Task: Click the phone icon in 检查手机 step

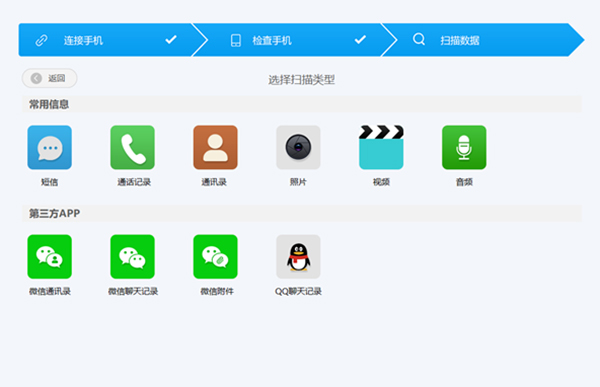Action: coord(236,40)
